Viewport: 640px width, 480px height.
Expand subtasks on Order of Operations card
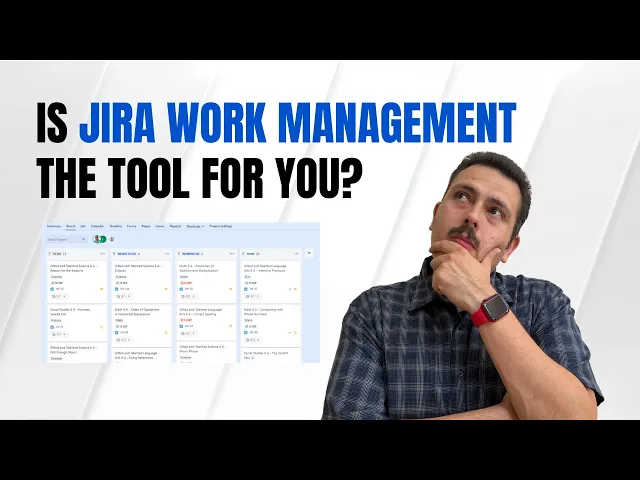[124, 340]
